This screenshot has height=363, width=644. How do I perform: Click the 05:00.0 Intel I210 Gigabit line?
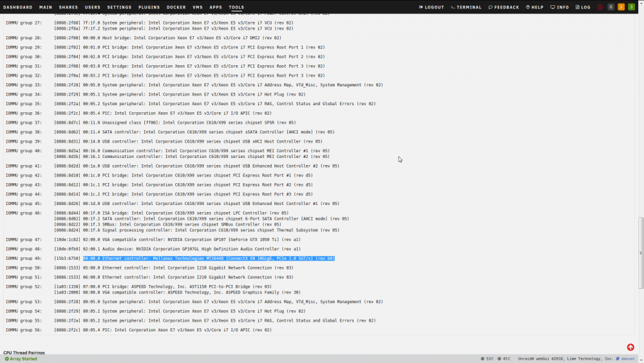[x=174, y=268]
